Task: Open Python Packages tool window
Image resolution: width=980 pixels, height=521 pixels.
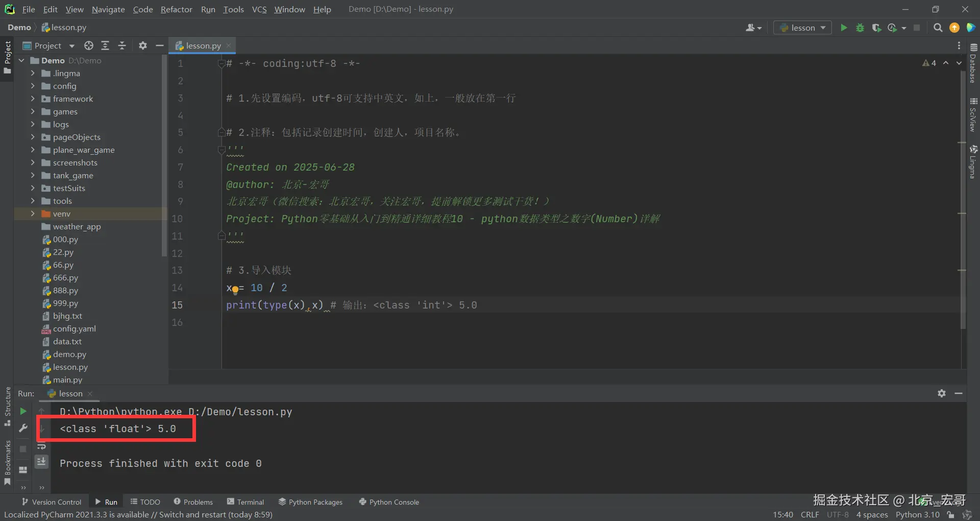Action: click(x=310, y=502)
